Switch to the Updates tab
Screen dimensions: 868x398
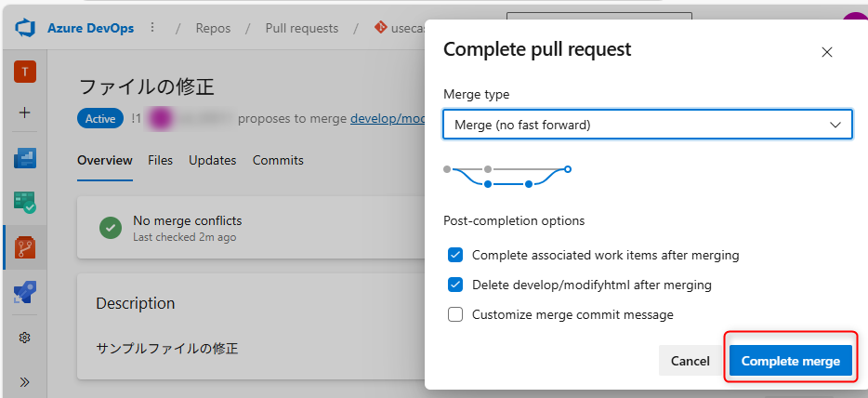click(x=213, y=161)
